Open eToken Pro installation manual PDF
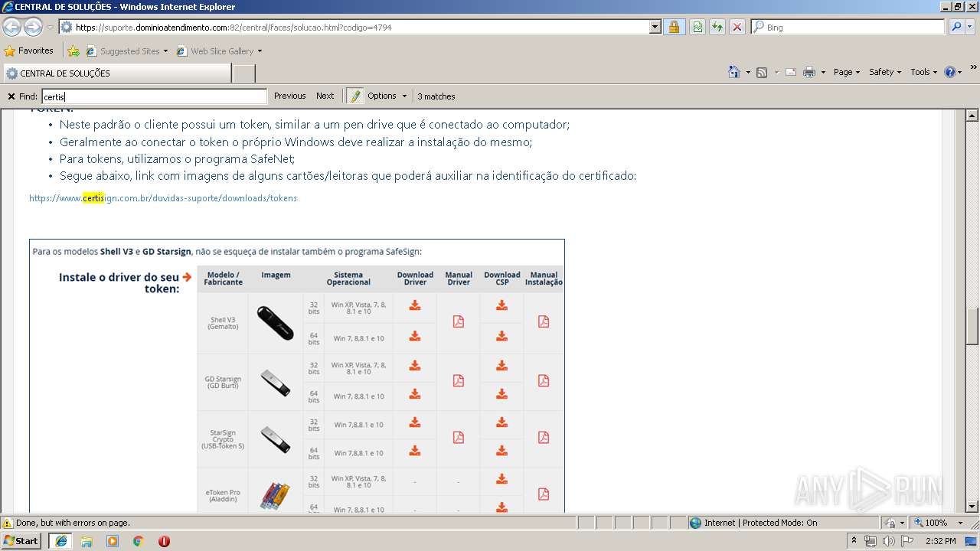The height and width of the screenshot is (551, 980). point(544,494)
